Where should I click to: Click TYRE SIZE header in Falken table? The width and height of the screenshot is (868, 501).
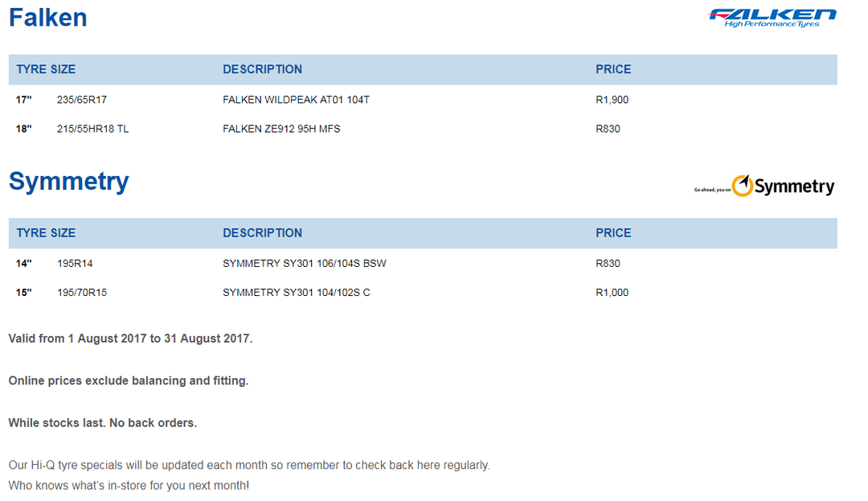[x=46, y=69]
